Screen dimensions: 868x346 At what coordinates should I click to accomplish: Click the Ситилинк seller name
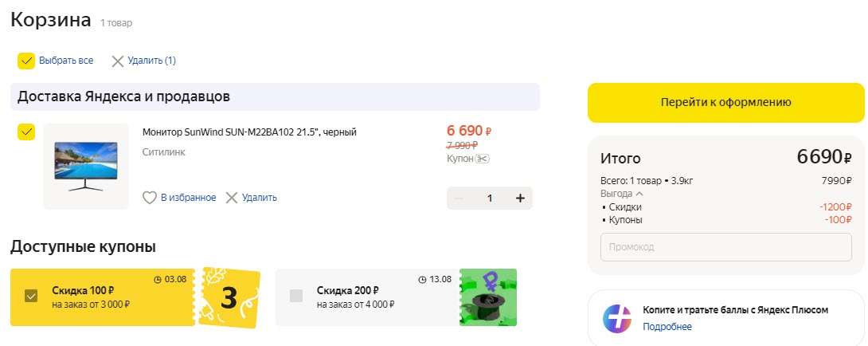tap(163, 151)
